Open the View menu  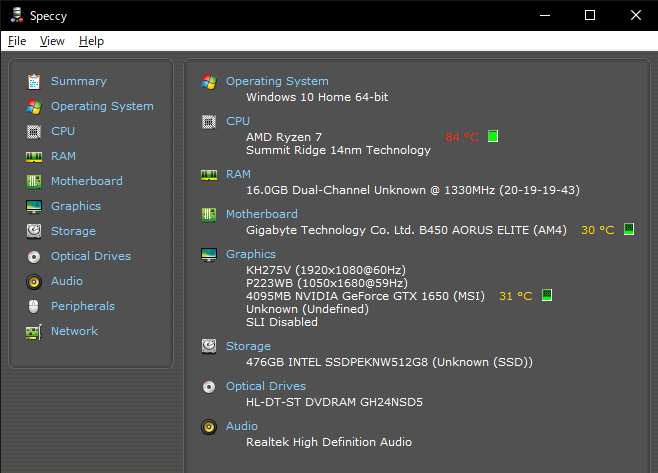pos(52,41)
